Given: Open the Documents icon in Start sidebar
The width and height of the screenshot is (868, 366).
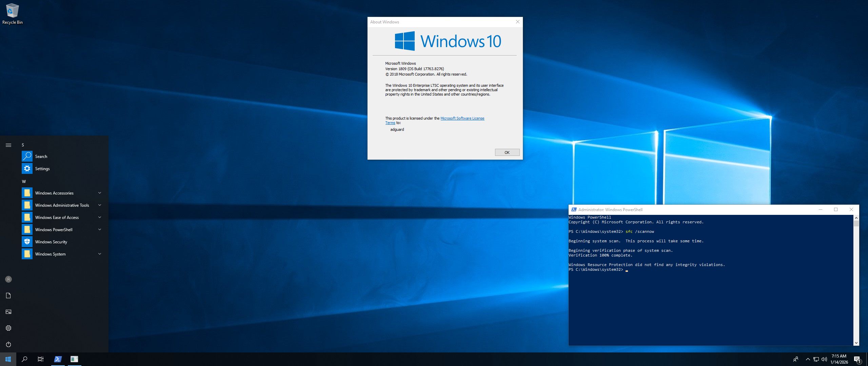Looking at the screenshot, I should point(8,296).
